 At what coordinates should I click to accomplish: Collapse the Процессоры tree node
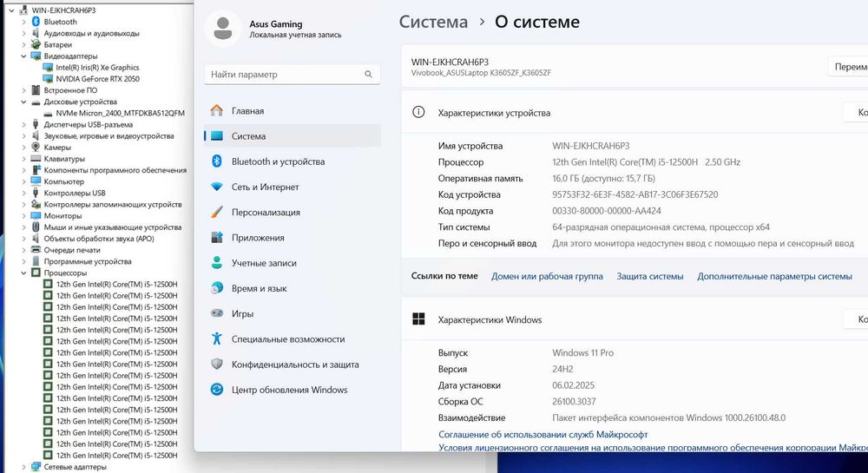point(23,273)
